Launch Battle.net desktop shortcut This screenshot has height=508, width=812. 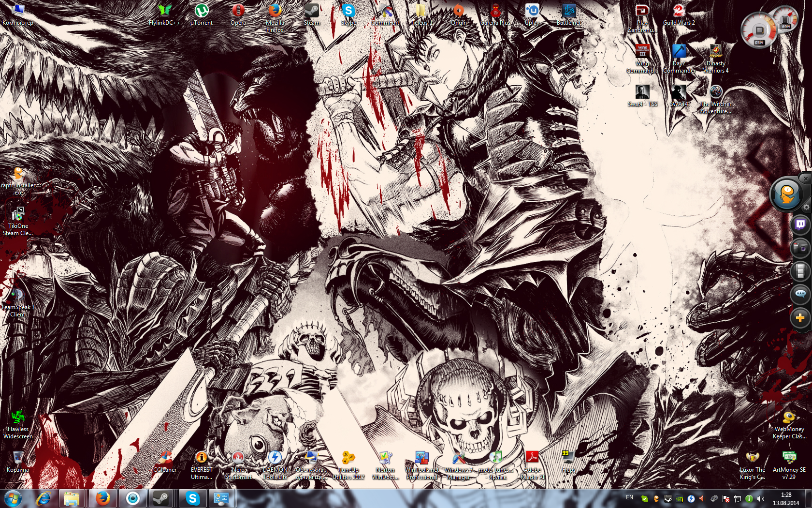(x=569, y=15)
